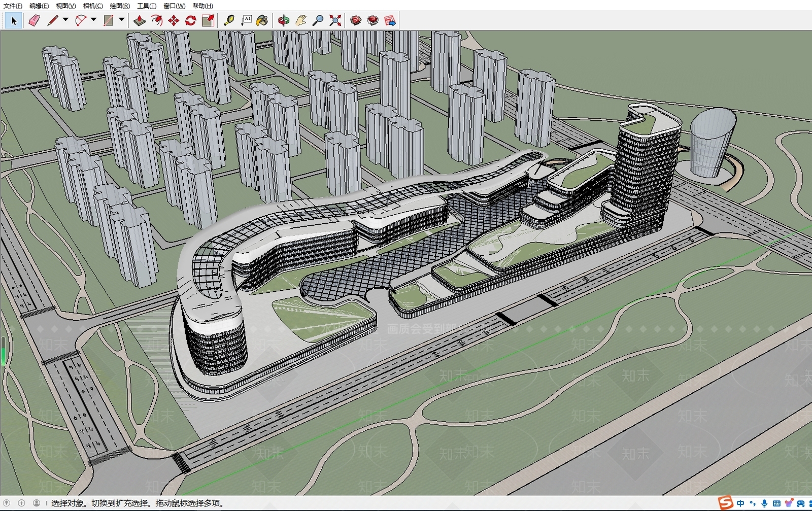The height and width of the screenshot is (511, 812).
Task: Open the 绘图(R) menu
Action: coord(120,6)
